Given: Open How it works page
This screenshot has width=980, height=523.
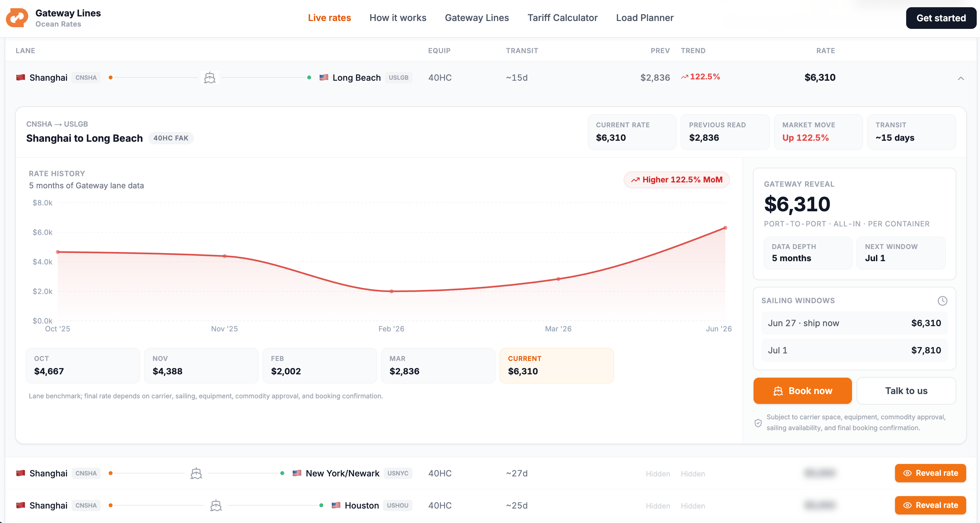Looking at the screenshot, I should pos(398,18).
